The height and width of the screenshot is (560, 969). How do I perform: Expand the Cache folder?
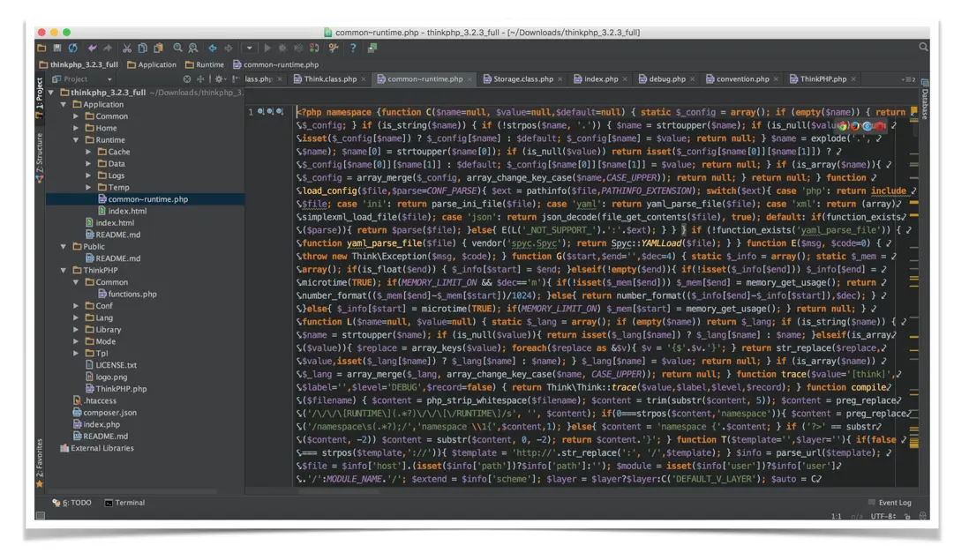[x=88, y=152]
